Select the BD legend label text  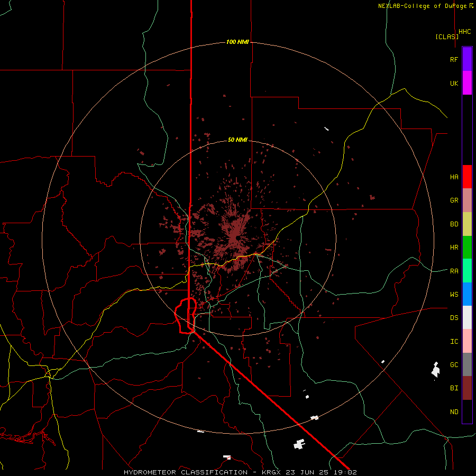pyautogui.click(x=454, y=224)
